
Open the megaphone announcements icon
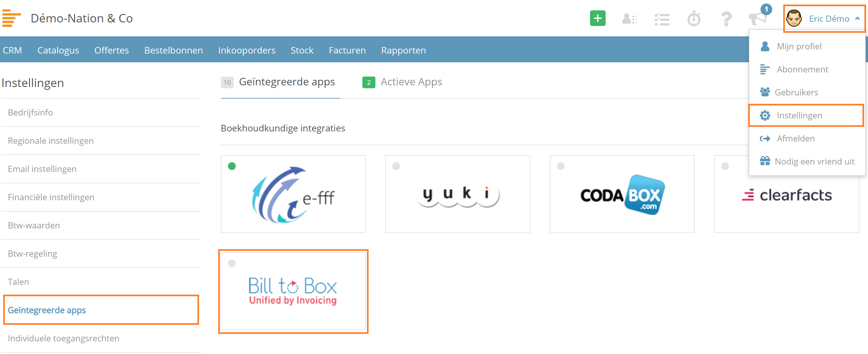757,18
